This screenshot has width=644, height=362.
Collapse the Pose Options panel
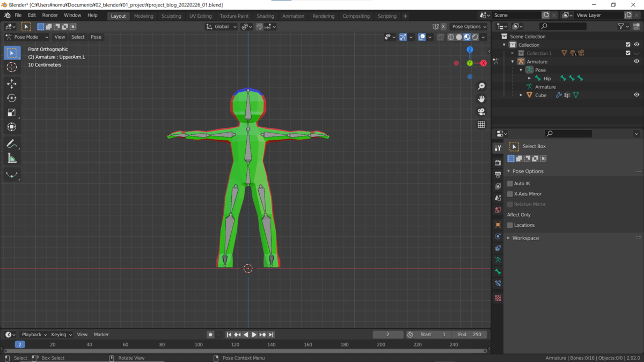tap(528, 171)
